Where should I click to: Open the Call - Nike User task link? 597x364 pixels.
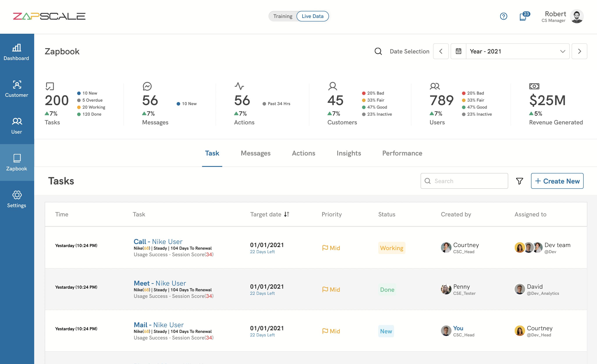pos(158,241)
